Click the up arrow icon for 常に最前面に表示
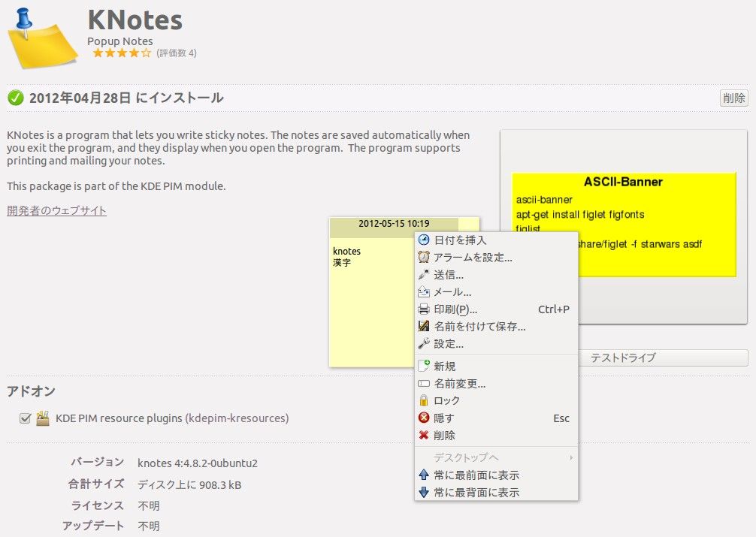 point(424,475)
